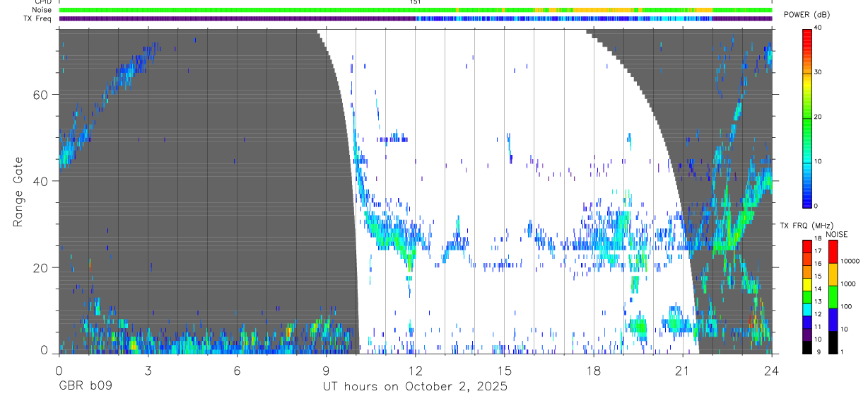The width and height of the screenshot is (868, 401).
Task: Click the x-axis tick label '18'
Action: coord(593,370)
